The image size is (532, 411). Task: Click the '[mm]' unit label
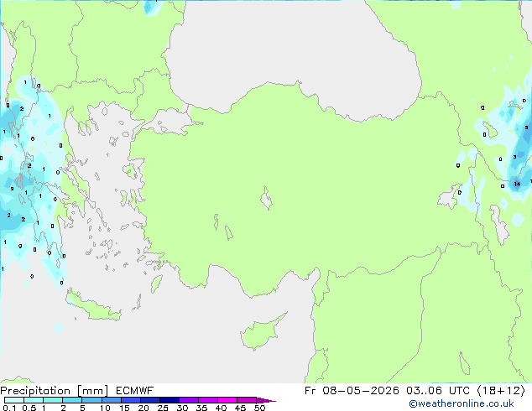92,391
